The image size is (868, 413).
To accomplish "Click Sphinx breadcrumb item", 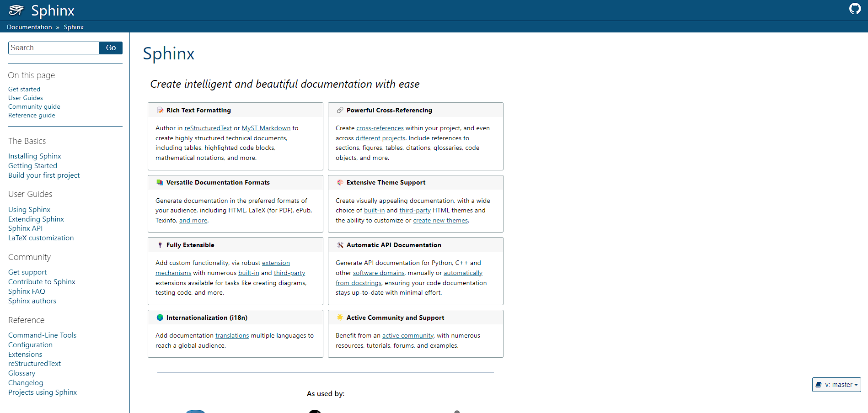I will coord(74,27).
